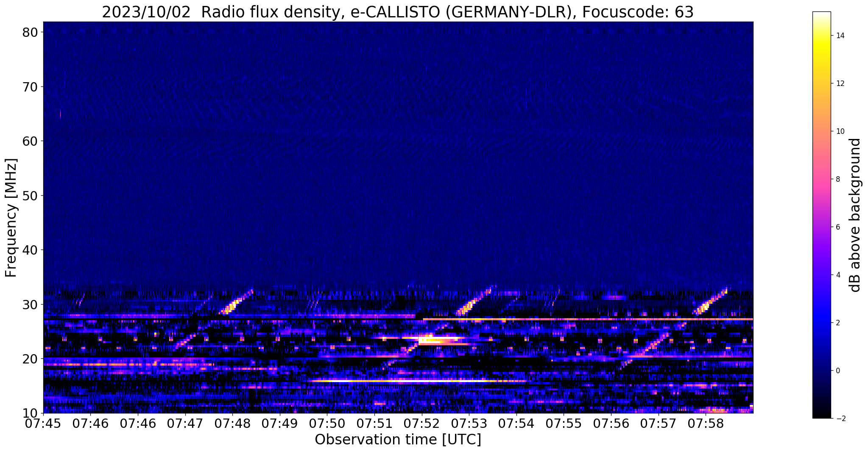Click the colorbar tick labeled 10 dB
This screenshot has width=868, height=452.
pyautogui.click(x=840, y=131)
